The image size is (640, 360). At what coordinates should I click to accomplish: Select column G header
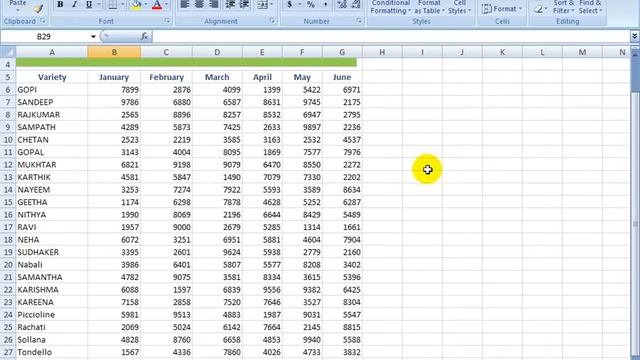pyautogui.click(x=342, y=52)
